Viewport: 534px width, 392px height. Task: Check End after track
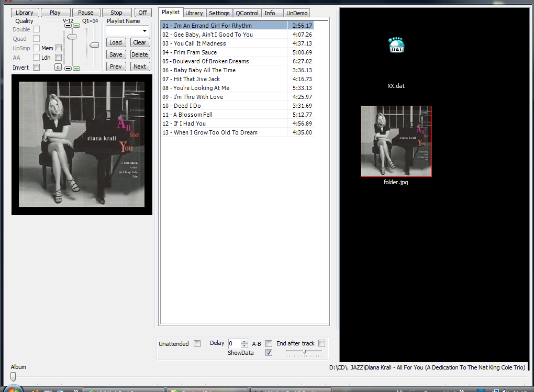point(322,343)
